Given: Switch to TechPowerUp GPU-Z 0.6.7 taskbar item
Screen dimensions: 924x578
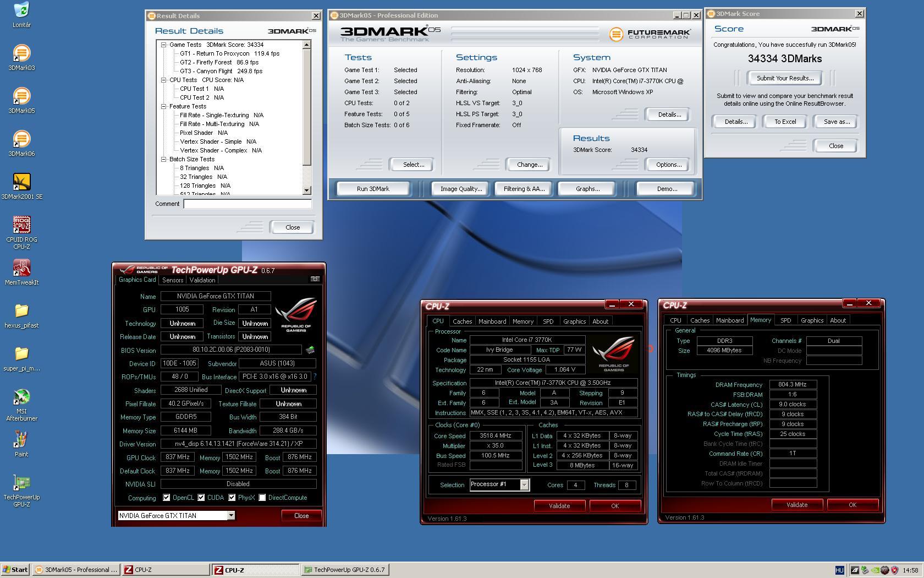Looking at the screenshot, I should 345,570.
